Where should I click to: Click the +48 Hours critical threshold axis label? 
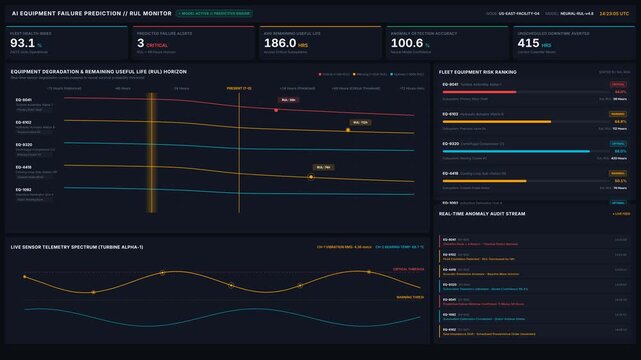356,88
